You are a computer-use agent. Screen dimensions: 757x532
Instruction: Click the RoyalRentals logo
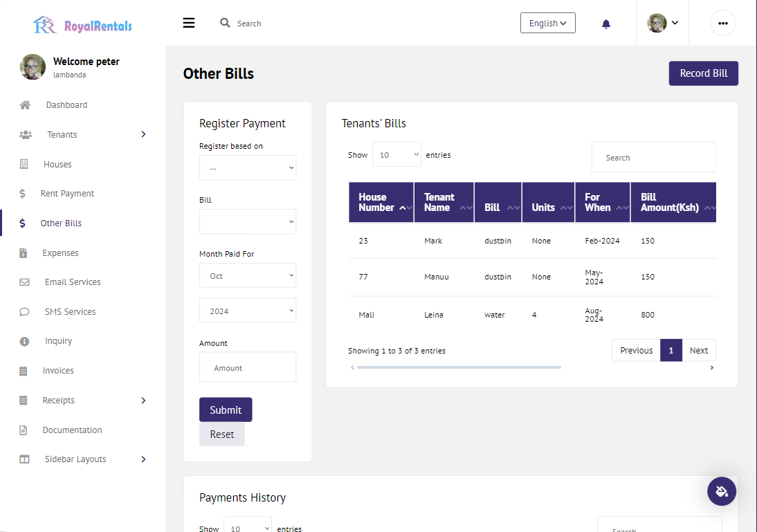click(x=82, y=25)
